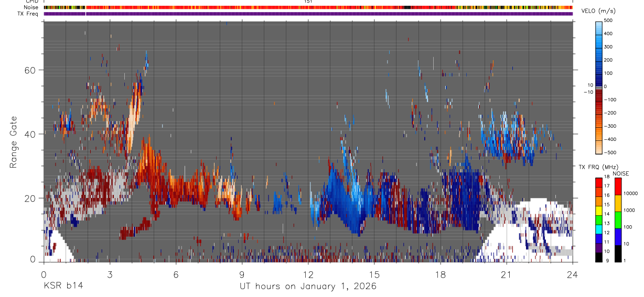Pick the black swatch in TX FRQ legend
The height and width of the screenshot is (297, 644).
point(599,256)
